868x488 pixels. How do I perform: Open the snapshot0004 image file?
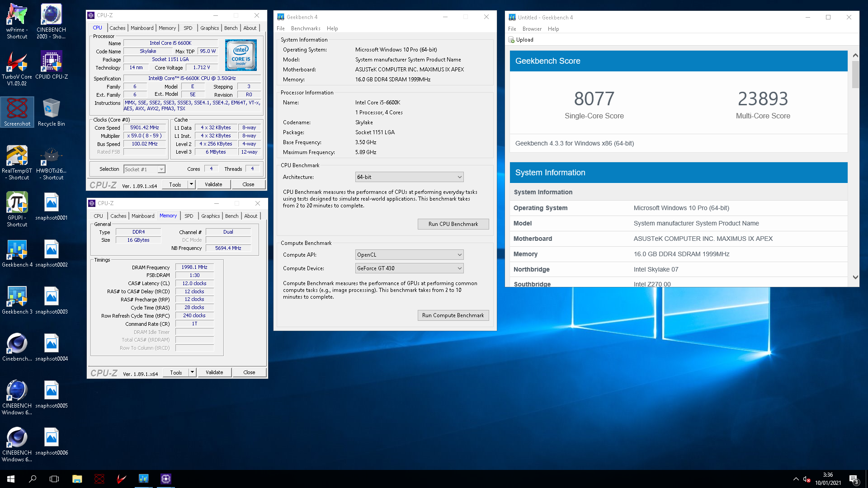coord(52,347)
